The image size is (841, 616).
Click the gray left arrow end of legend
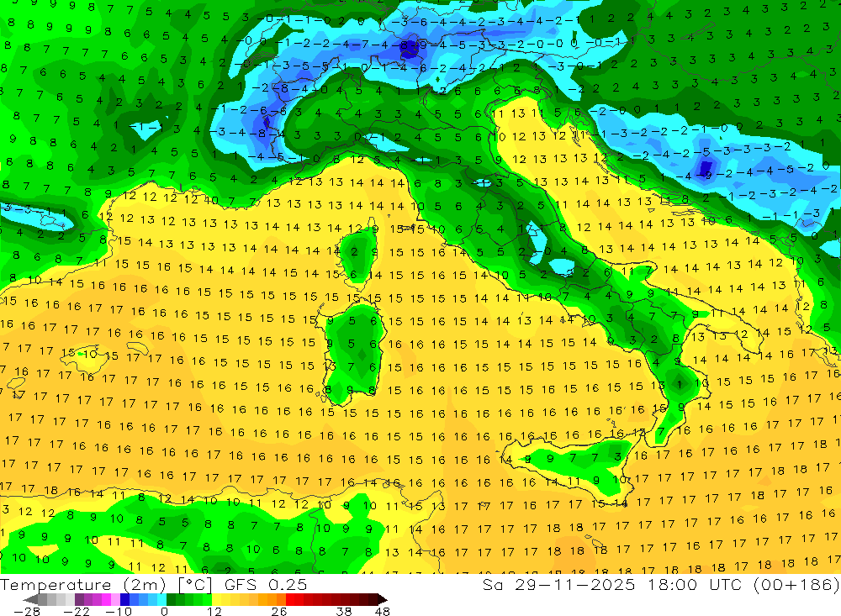[x=31, y=600]
